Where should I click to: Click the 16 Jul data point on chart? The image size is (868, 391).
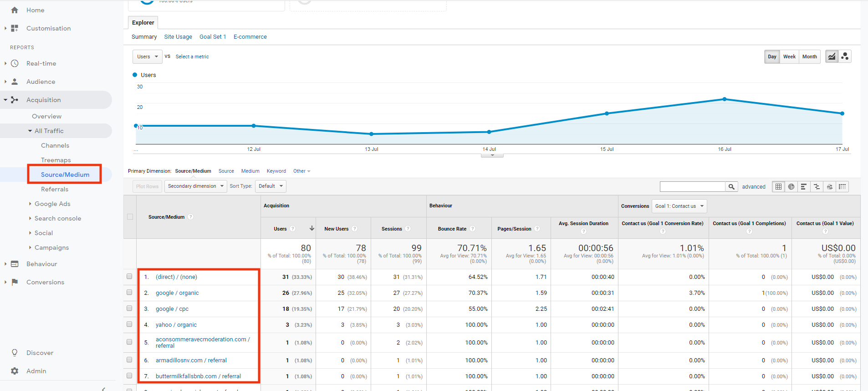(x=725, y=99)
